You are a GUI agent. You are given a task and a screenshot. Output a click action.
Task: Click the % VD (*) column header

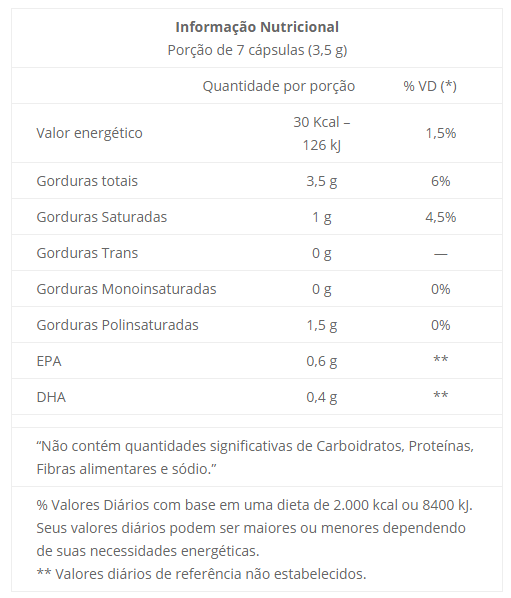(430, 86)
